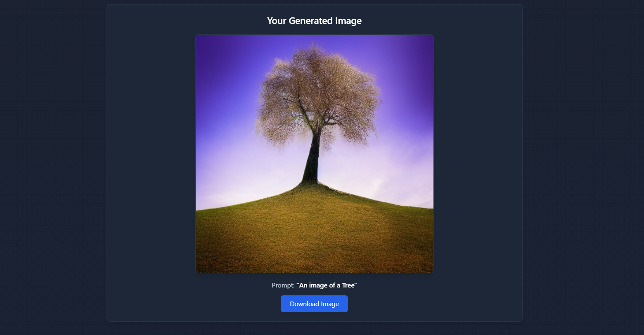Click the prompt text "An image of a Tree"
Image resolution: width=644 pixels, height=335 pixels.
(x=327, y=285)
